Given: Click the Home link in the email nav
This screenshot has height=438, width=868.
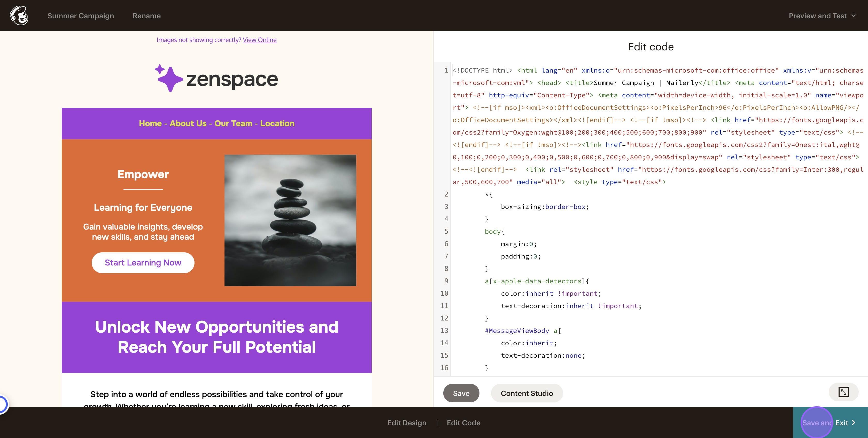Looking at the screenshot, I should (x=150, y=123).
